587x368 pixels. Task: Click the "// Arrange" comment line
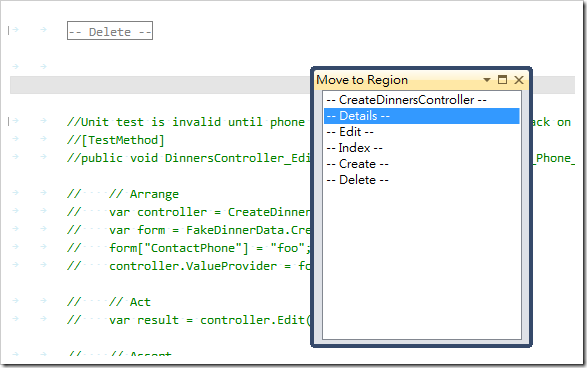[123, 194]
